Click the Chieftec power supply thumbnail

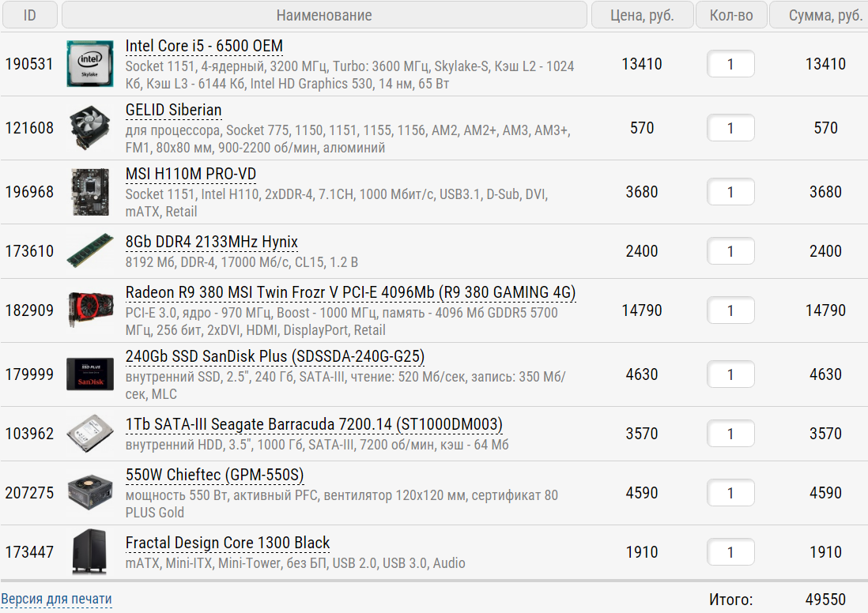pos(90,492)
